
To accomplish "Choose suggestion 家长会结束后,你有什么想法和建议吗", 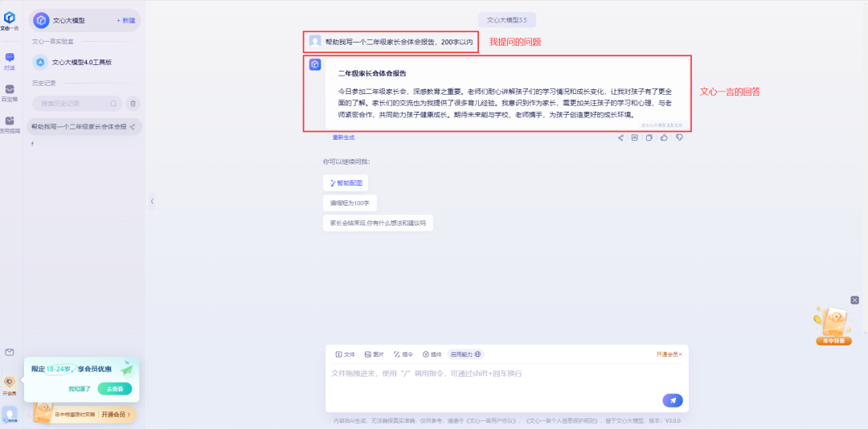I will pyautogui.click(x=378, y=223).
